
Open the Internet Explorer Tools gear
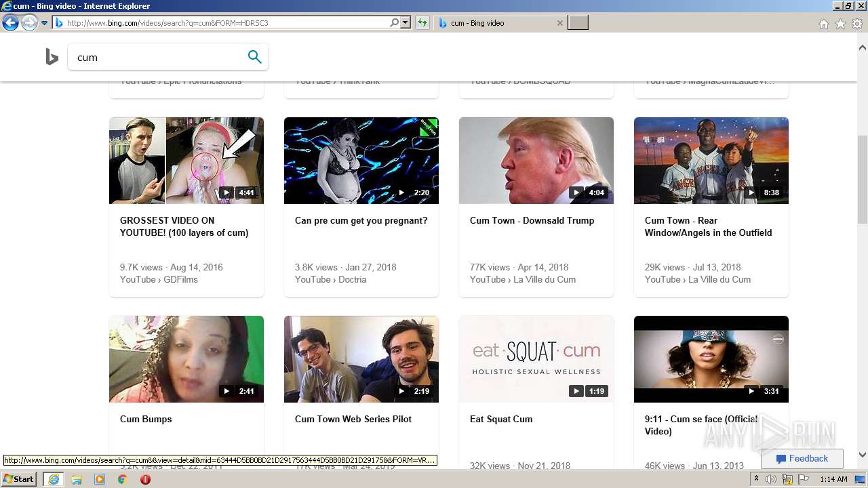pyautogui.click(x=857, y=24)
